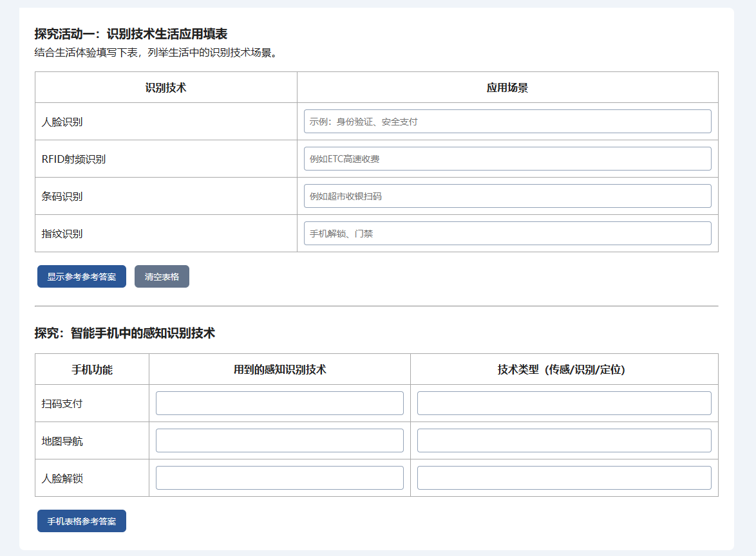Select the 地图导航 technology type input
Screen dimensions: 756x556
pyautogui.click(x=564, y=440)
